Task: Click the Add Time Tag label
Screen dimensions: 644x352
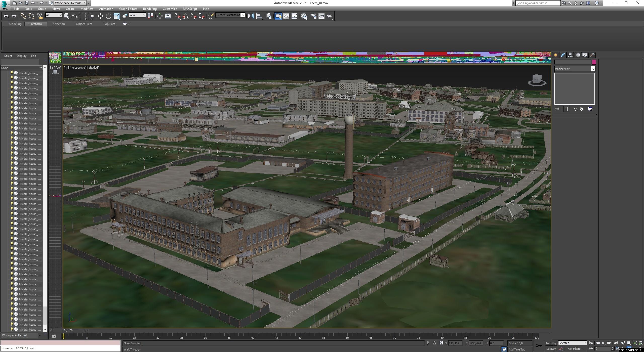Action: point(517,349)
